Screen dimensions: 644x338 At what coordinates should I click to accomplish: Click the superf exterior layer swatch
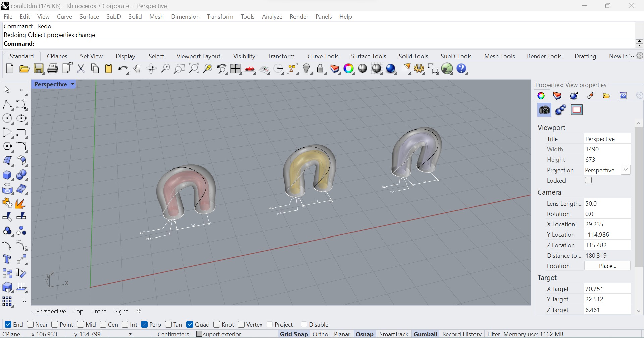pyautogui.click(x=199, y=334)
